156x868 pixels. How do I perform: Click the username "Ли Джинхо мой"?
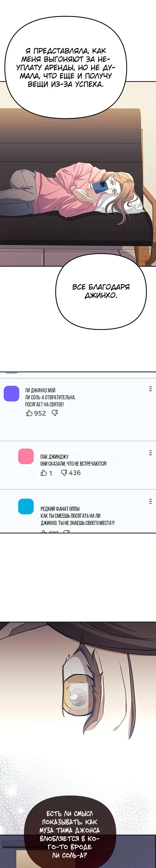[40, 390]
